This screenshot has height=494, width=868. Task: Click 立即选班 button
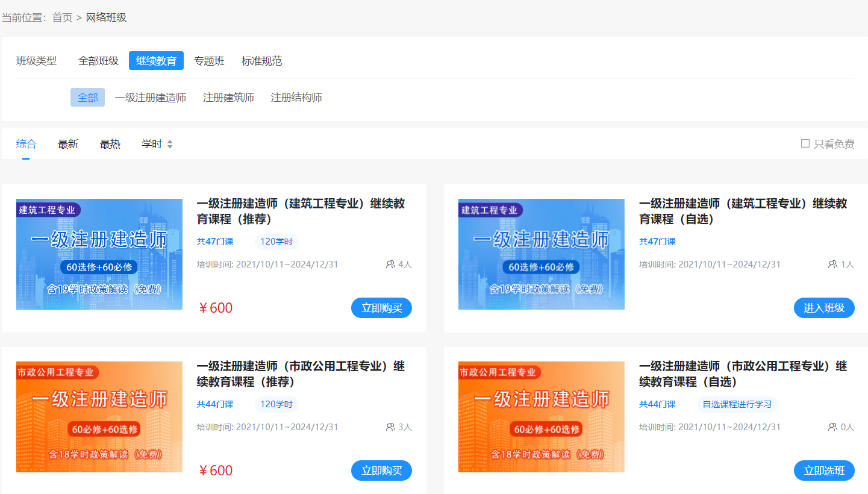coord(824,471)
